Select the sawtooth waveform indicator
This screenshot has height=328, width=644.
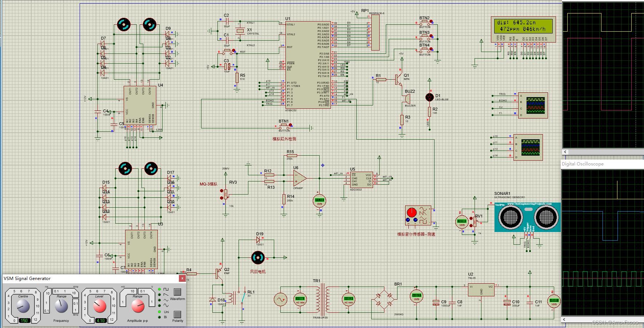point(159,295)
